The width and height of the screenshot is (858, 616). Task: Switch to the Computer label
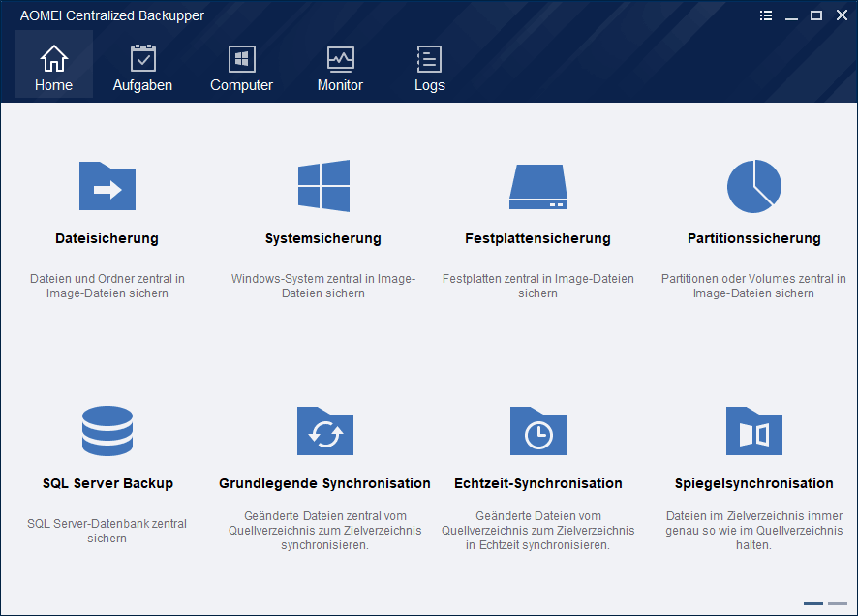click(x=241, y=85)
